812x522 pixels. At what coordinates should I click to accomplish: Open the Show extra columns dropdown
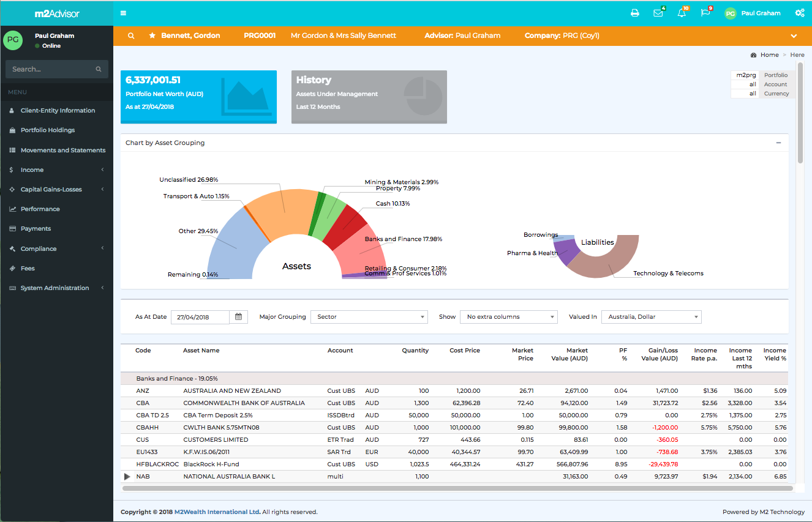(508, 317)
